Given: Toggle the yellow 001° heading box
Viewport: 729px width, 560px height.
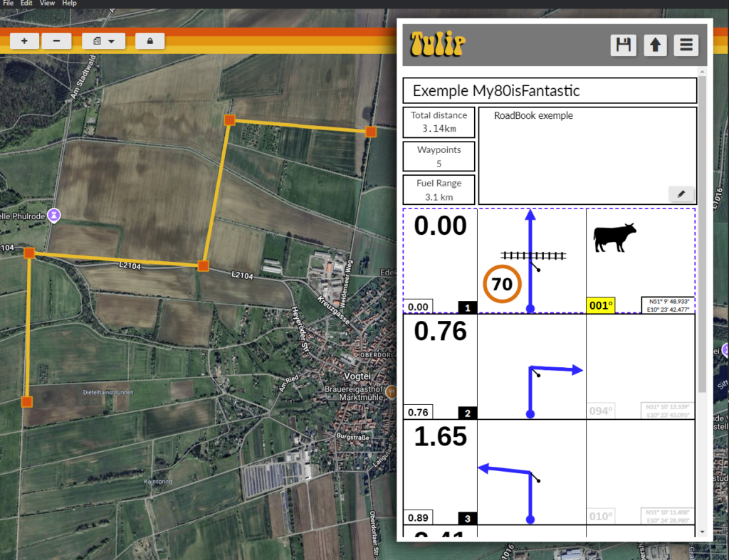Looking at the screenshot, I should pos(601,306).
